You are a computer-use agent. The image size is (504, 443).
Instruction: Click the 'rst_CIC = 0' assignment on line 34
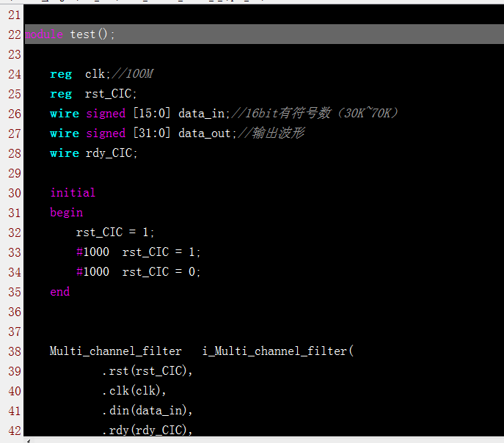161,272
